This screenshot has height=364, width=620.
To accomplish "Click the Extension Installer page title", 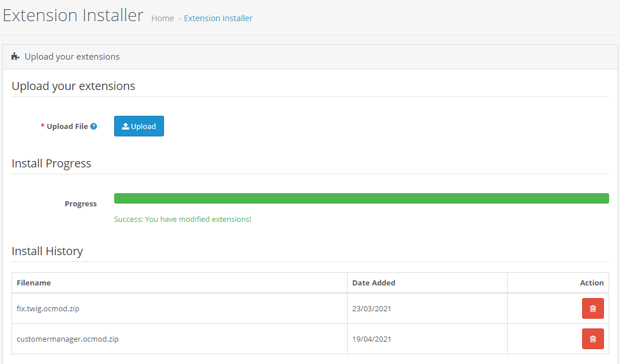I will (73, 15).
